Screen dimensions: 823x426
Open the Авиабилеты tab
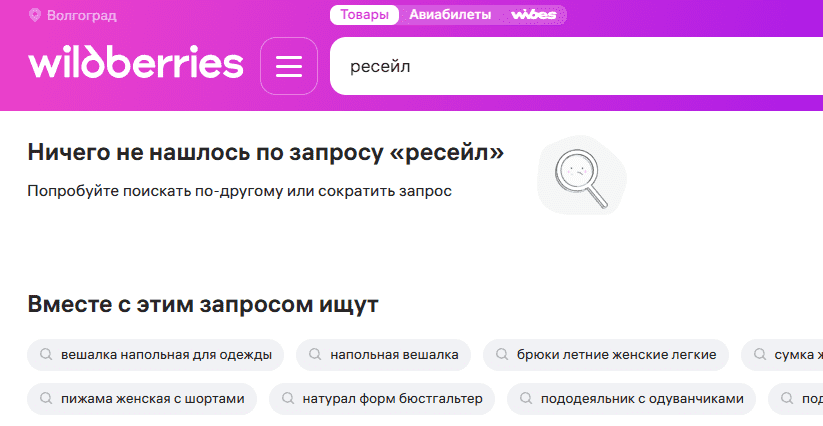point(449,15)
